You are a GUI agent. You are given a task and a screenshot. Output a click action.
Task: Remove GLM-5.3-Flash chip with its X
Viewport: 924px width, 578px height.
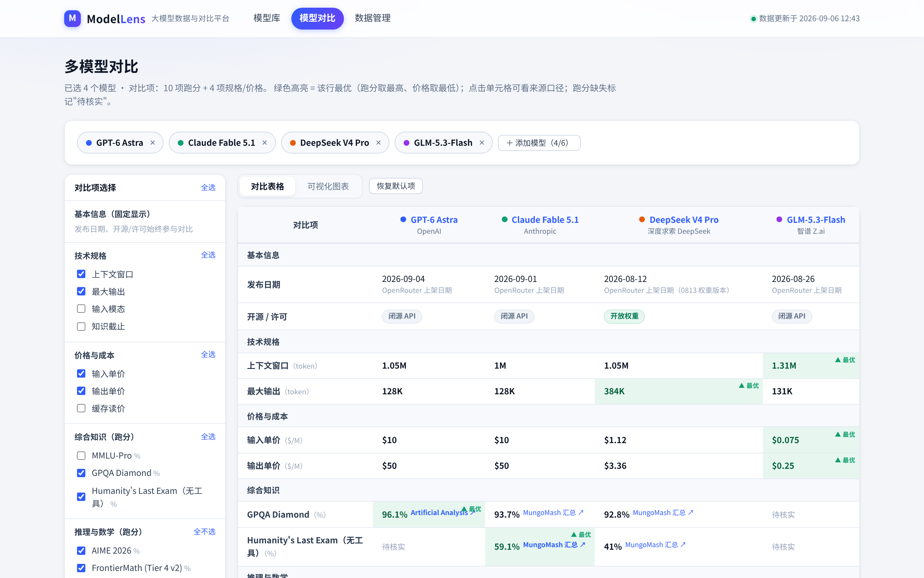[x=482, y=143]
